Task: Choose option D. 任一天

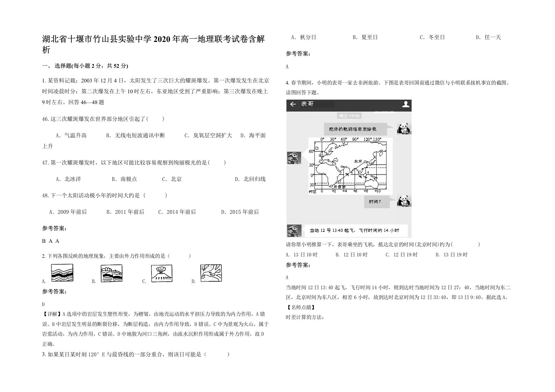Action: click(489, 37)
